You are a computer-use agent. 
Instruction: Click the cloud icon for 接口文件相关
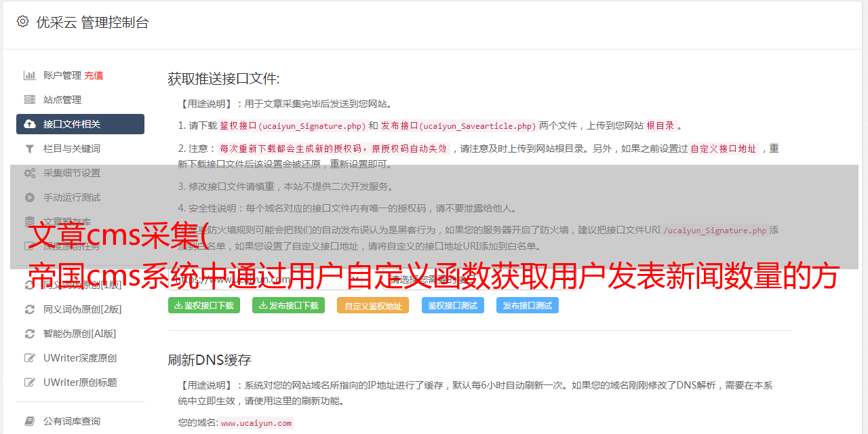coord(30,124)
